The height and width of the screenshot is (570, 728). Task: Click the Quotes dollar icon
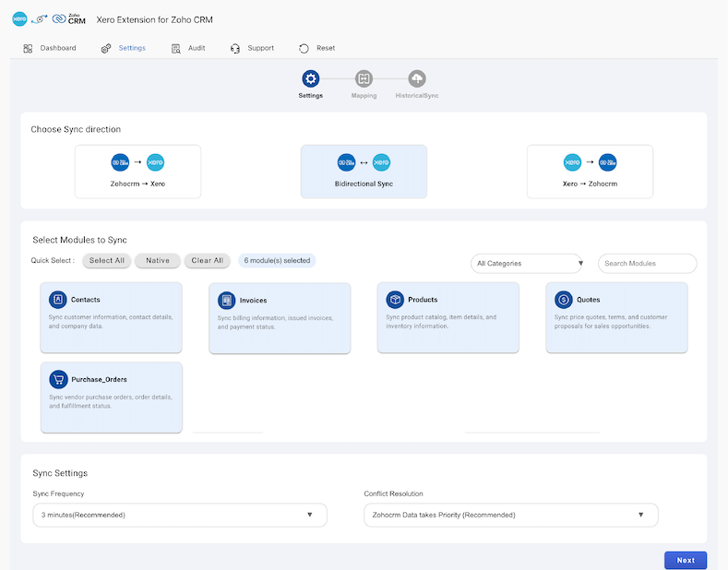[564, 300]
